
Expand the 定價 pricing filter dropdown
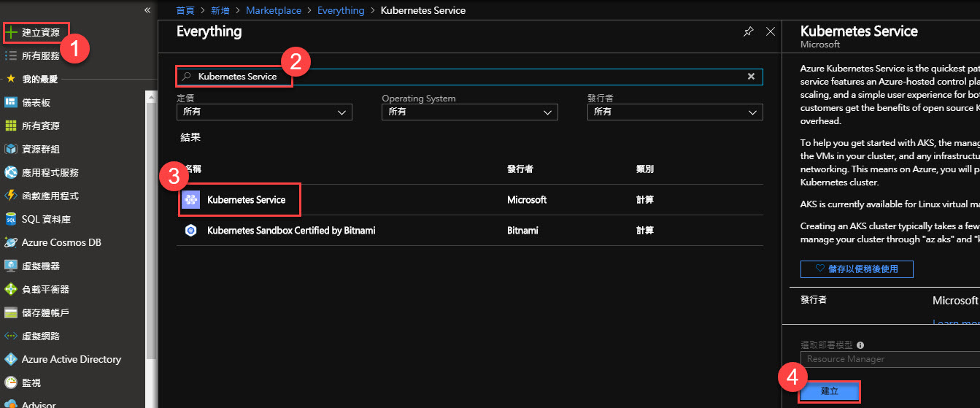[x=264, y=112]
